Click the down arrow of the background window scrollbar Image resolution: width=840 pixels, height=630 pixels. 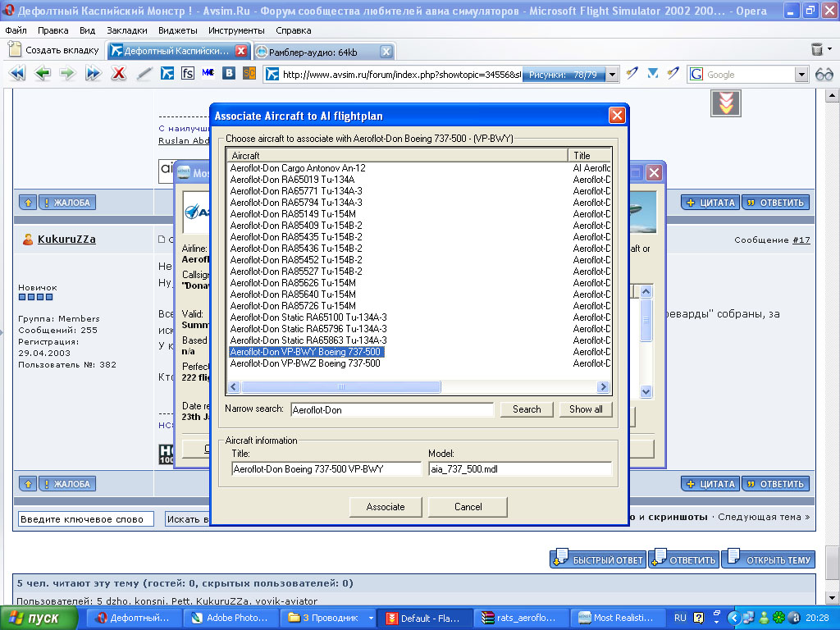coord(646,391)
